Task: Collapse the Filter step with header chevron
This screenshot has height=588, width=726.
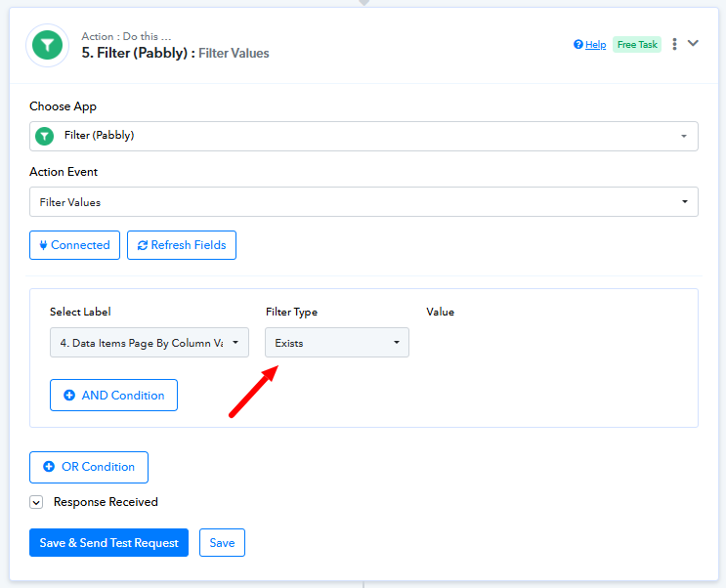Action: coord(693,44)
